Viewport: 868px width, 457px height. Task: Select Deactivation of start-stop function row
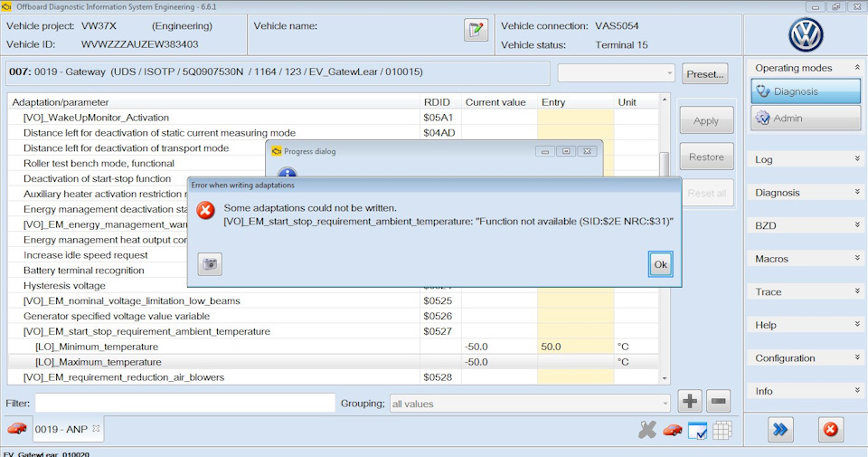click(x=97, y=179)
